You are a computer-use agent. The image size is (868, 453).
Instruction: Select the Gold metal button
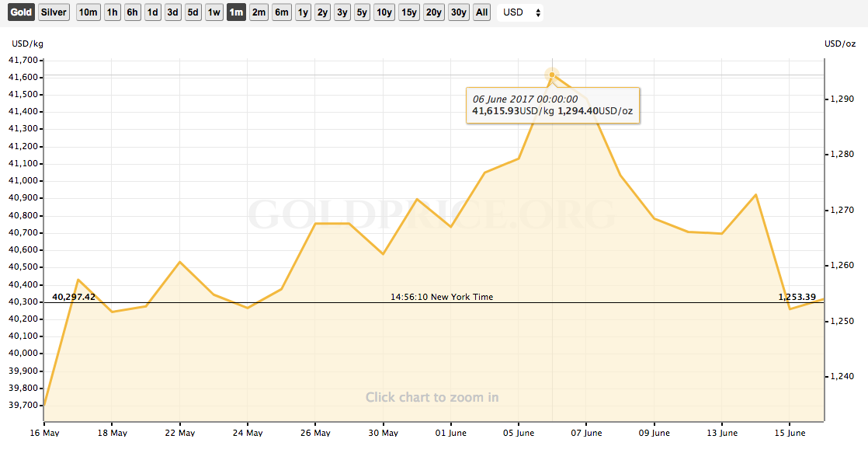tap(21, 12)
